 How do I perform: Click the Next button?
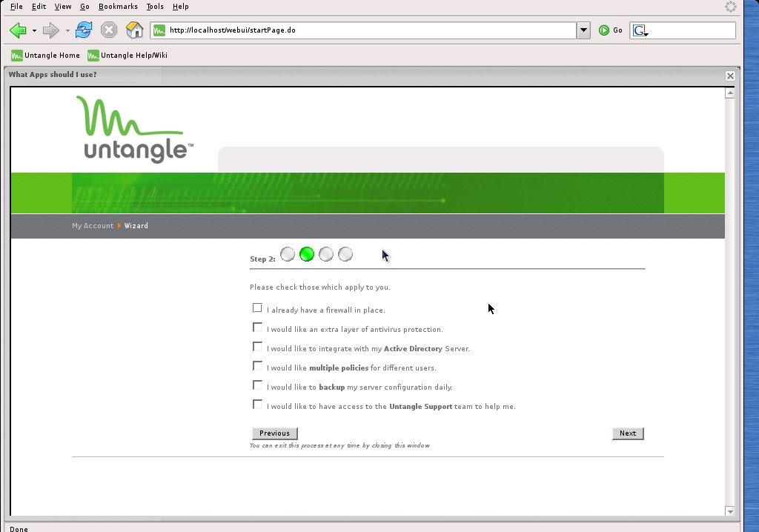click(628, 433)
